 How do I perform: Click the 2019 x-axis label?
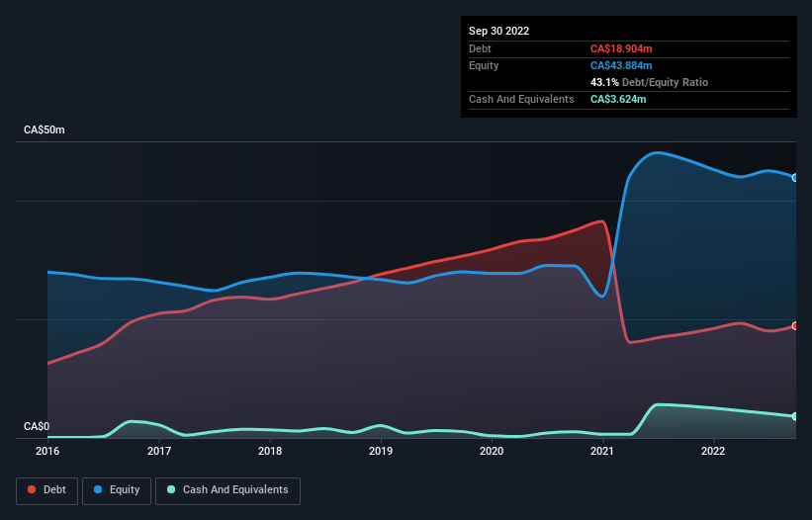click(381, 451)
